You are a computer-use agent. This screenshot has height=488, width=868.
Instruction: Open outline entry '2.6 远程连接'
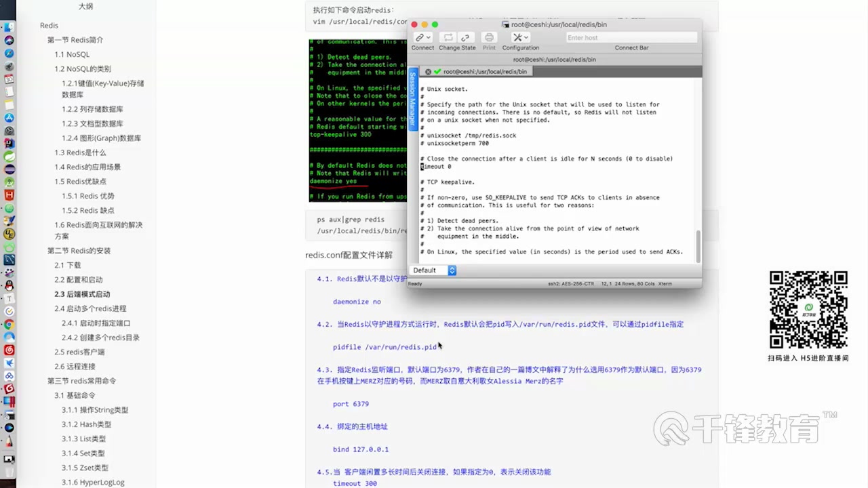75,367
